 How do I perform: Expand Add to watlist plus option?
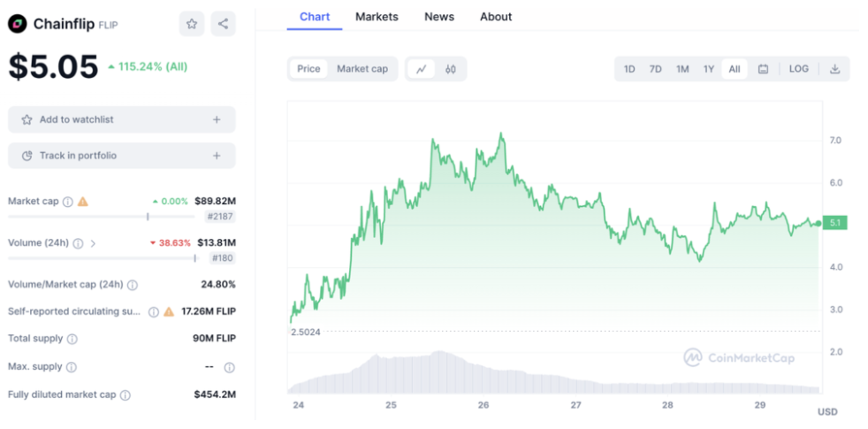point(217,119)
